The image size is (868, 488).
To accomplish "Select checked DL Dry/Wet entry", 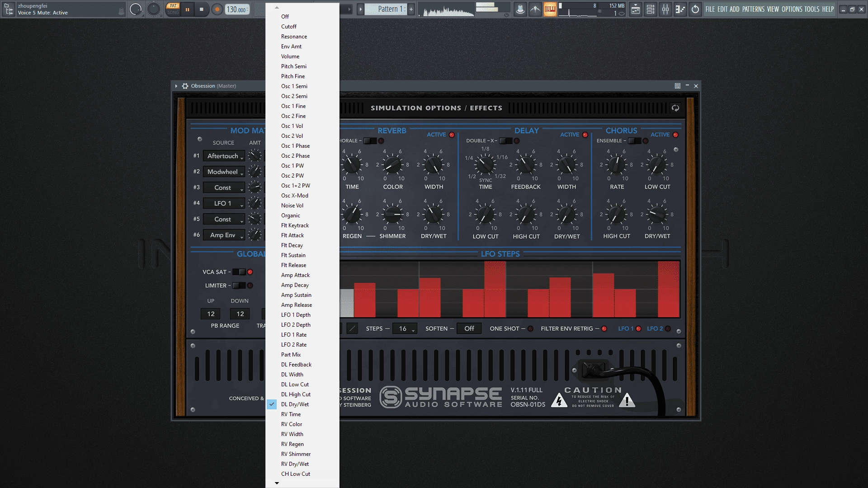I will (x=302, y=404).
